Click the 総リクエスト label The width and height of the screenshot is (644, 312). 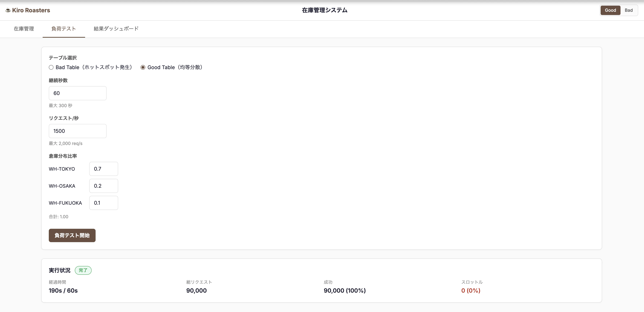(199, 282)
